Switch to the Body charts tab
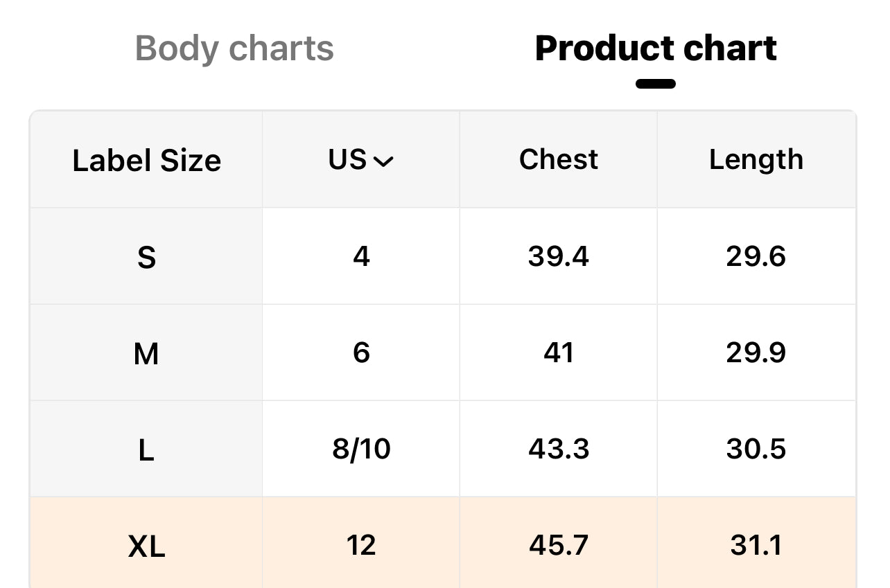The height and width of the screenshot is (588, 890). tap(234, 49)
